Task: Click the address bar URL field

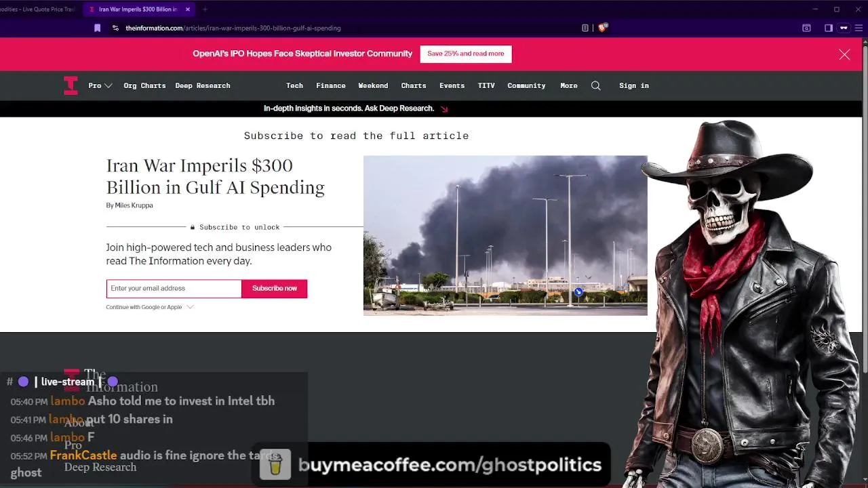Action: click(x=346, y=28)
